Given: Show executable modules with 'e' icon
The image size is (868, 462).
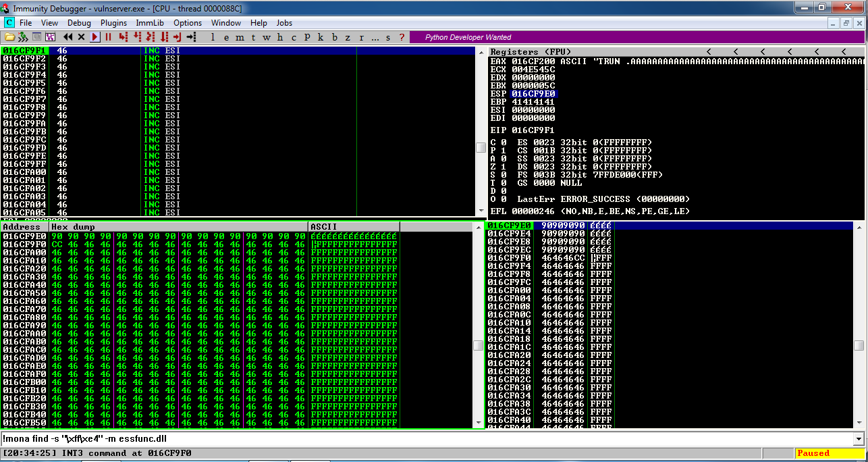Looking at the screenshot, I should 226,37.
